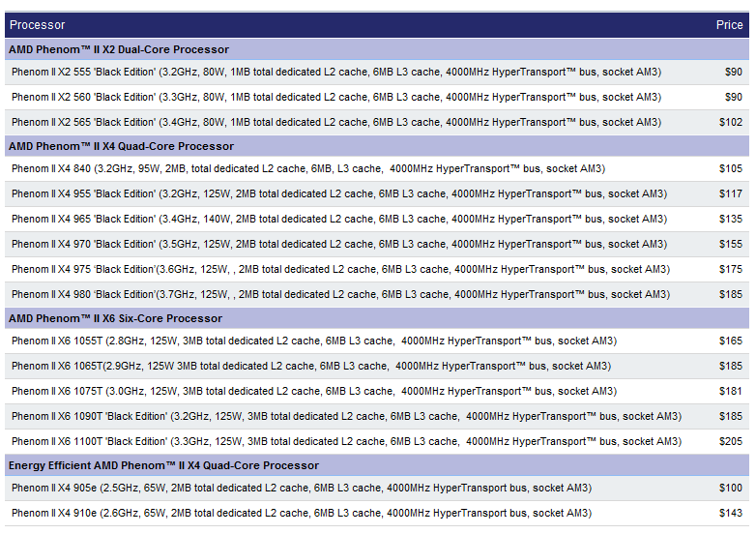Select the Phenom II X4 980 Black Edition row
This screenshot has width=756, height=534.
[x=377, y=294]
